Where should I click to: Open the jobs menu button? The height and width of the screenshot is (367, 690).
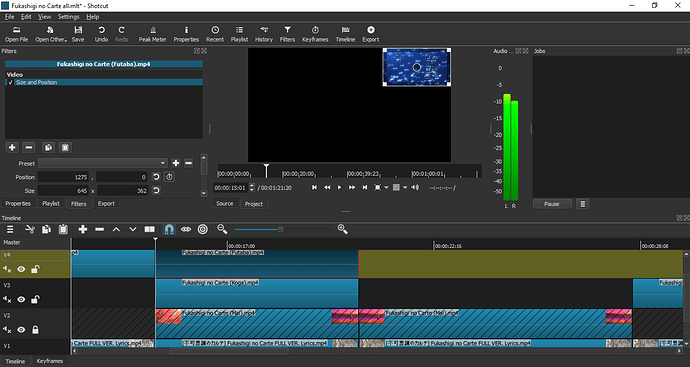pos(583,204)
